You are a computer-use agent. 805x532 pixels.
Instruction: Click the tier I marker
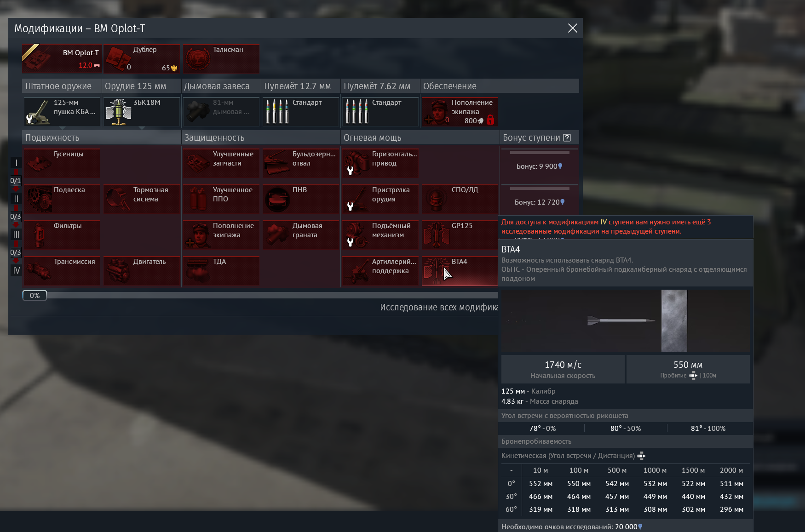click(16, 163)
